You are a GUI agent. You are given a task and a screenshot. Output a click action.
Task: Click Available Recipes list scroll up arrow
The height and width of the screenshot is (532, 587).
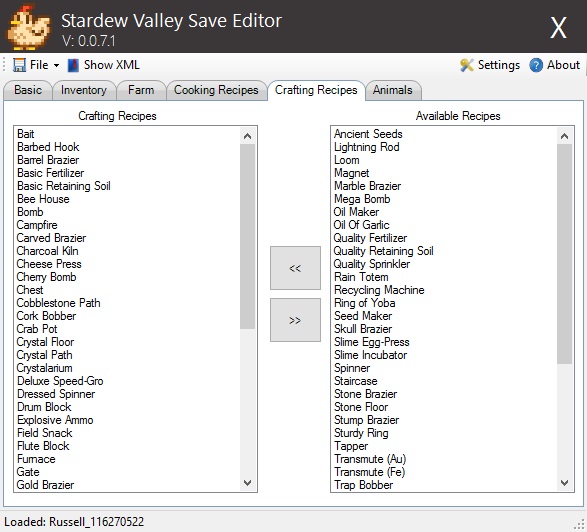pyautogui.click(x=564, y=136)
